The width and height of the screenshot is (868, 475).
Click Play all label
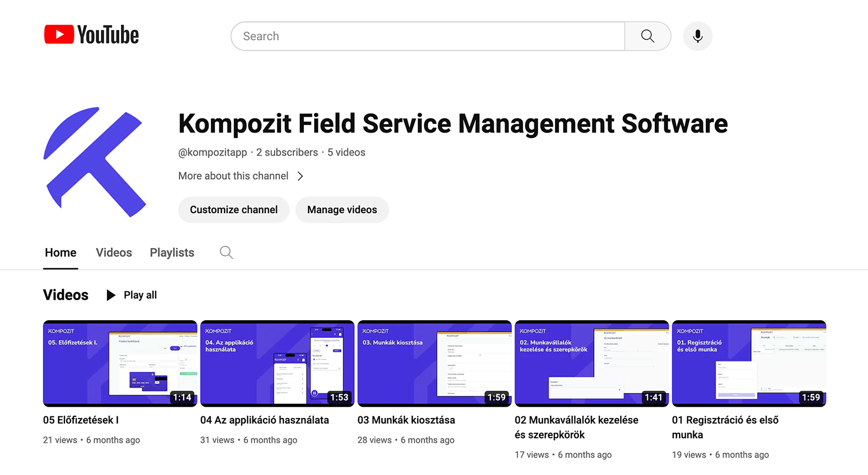tap(140, 295)
